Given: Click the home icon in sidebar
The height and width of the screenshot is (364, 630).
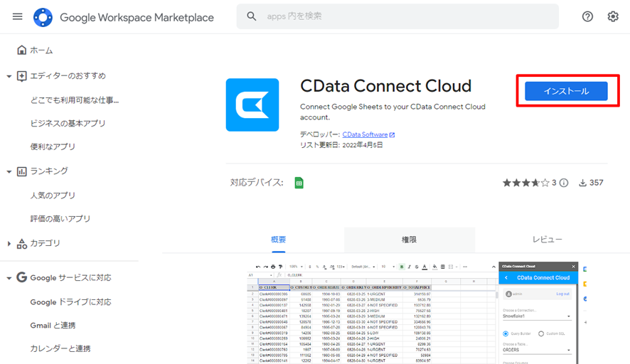Looking at the screenshot, I should pyautogui.click(x=22, y=50).
